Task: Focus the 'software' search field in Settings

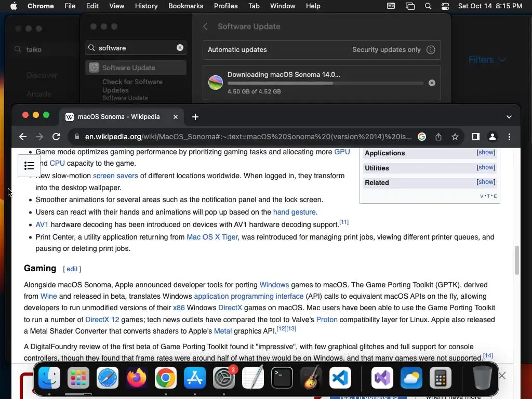Action: 136,48
